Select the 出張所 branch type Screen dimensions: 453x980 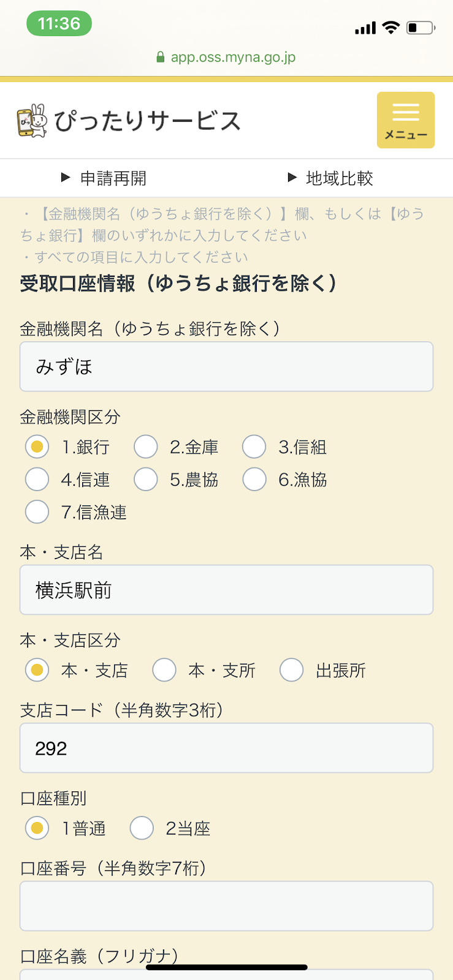pyautogui.click(x=292, y=671)
